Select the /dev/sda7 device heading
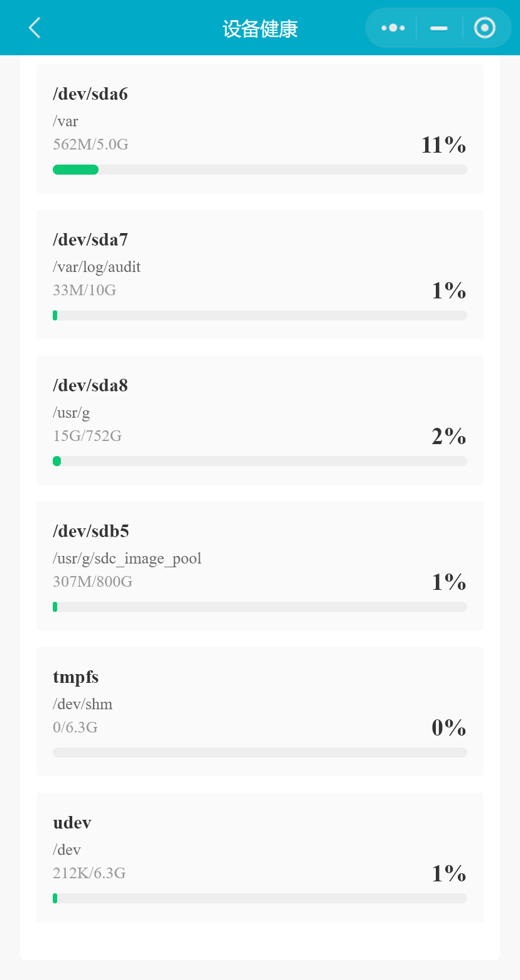520x980 pixels. (90, 240)
